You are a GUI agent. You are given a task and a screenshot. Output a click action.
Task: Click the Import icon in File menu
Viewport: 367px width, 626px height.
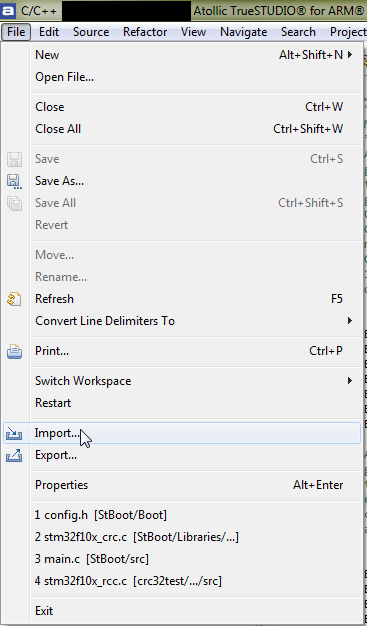[14, 433]
